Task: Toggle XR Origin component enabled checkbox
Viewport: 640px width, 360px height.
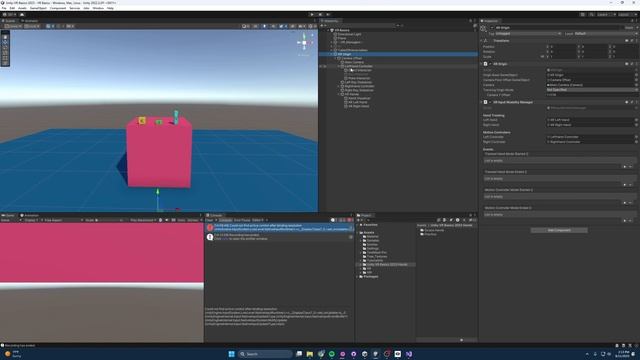Action: (x=490, y=64)
